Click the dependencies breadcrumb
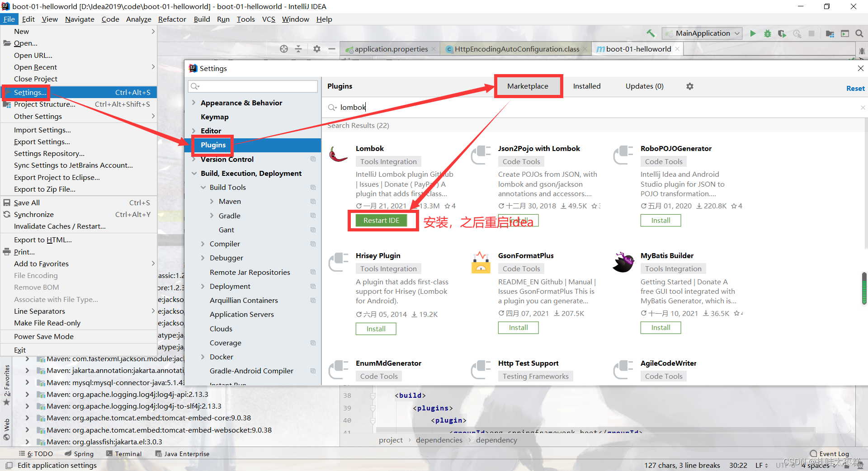 (439, 440)
